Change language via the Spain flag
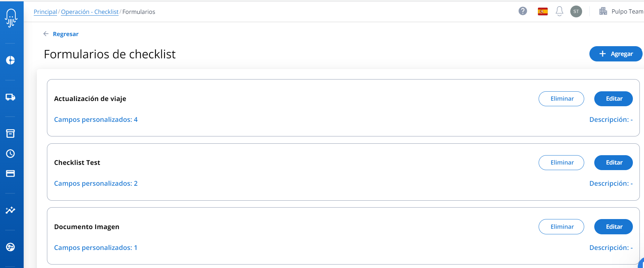Screen dimensions: 644x268 pos(542,11)
